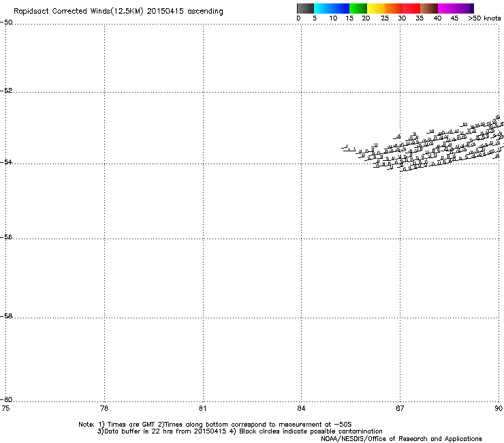Click the chart title 'Rapidscat Corrected Winds(12.5KM)'
The height and width of the screenshot is (443, 504).
[78, 12]
